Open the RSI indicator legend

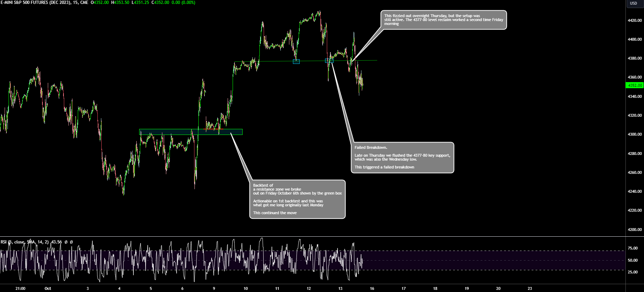coord(24,242)
